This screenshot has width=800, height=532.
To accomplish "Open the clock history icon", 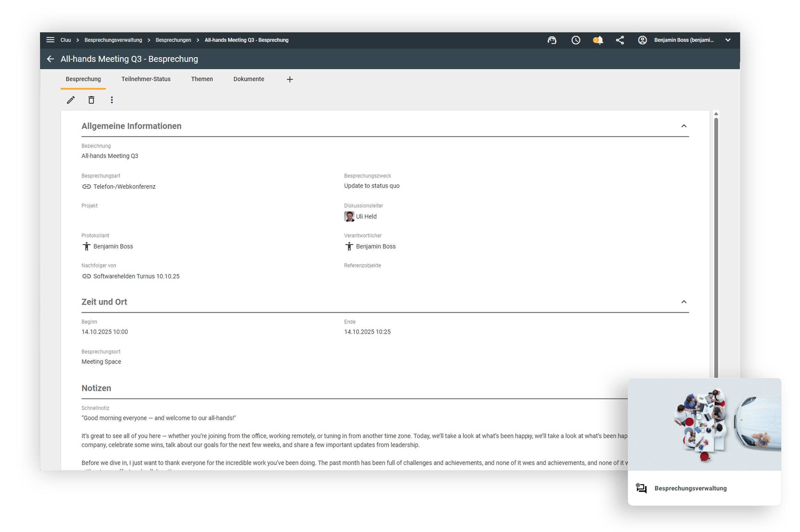I will (x=576, y=40).
